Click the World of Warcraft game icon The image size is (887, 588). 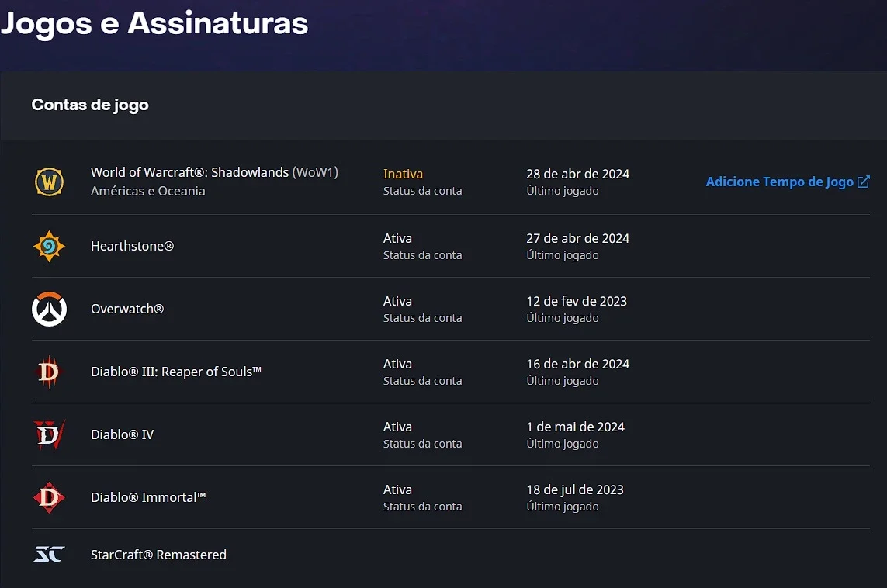(49, 182)
